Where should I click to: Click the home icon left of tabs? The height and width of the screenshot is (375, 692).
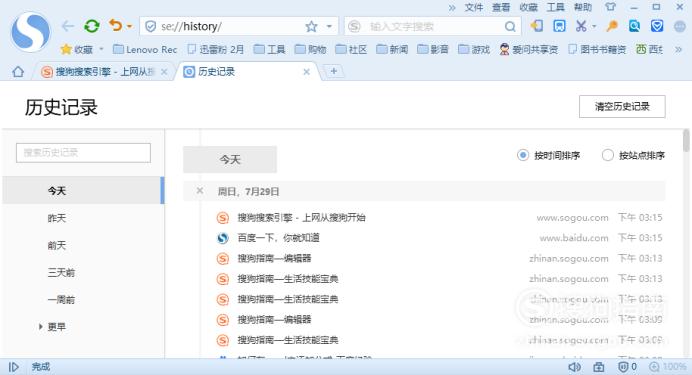(18, 71)
